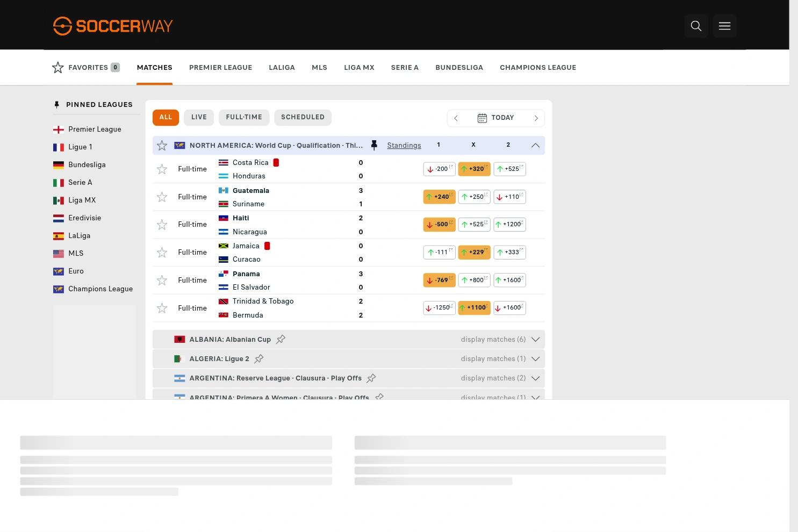Click the +525 odds for Honduras
This screenshot has height=532, width=798.
[509, 169]
